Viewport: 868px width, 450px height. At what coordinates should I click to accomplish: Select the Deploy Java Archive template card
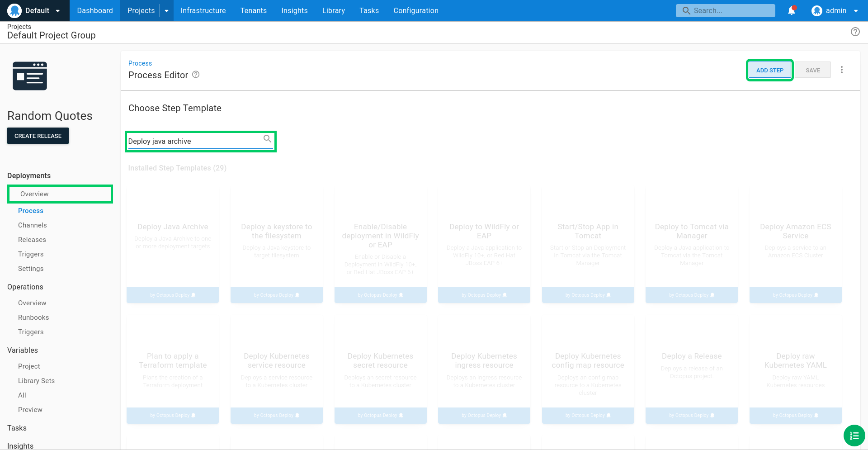pyautogui.click(x=173, y=245)
